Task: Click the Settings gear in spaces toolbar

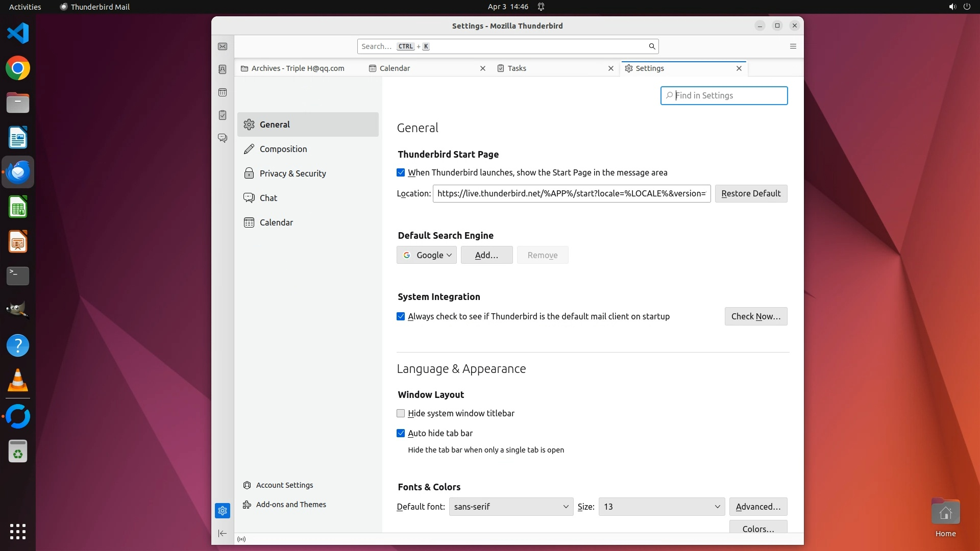Action: coord(223,511)
